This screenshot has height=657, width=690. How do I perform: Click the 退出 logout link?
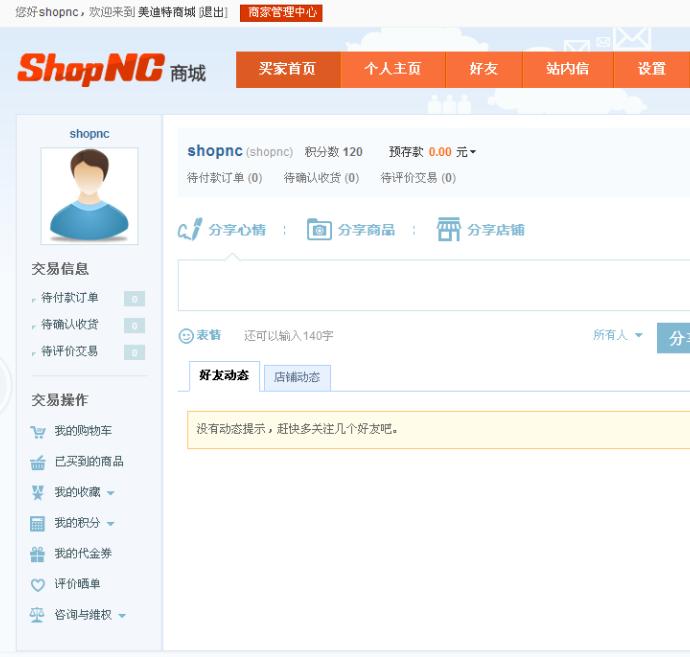213,12
